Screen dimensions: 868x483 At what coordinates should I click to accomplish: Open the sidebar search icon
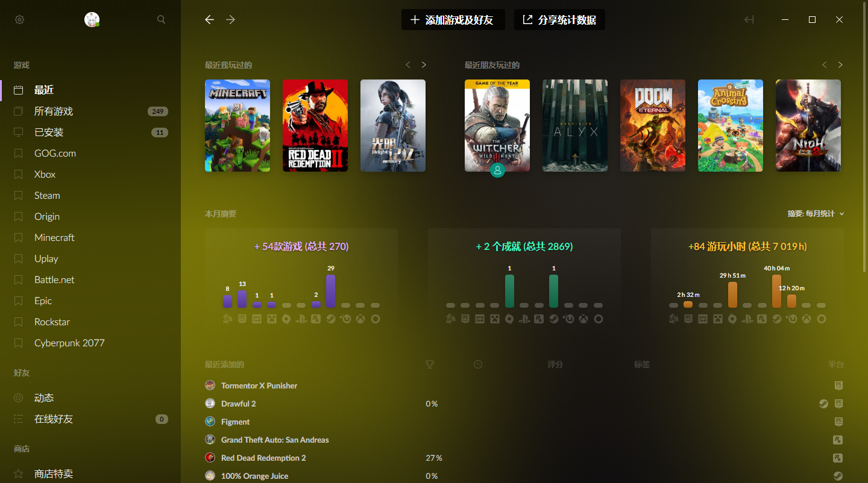[161, 19]
